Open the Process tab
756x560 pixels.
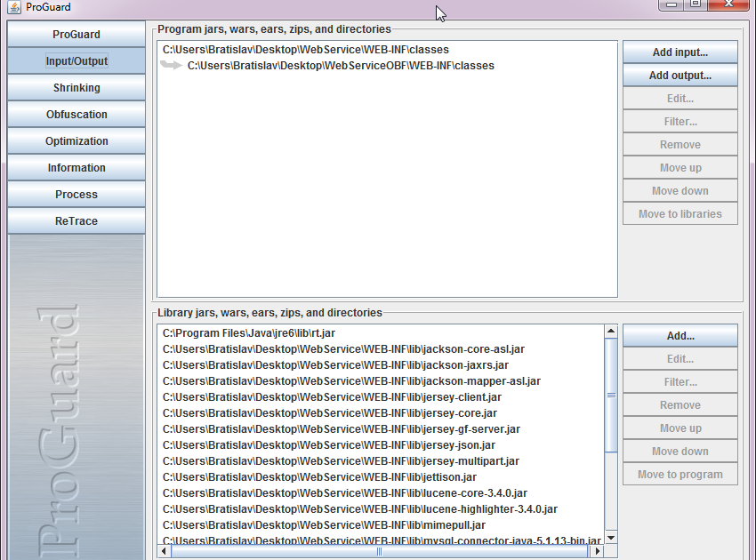(76, 194)
